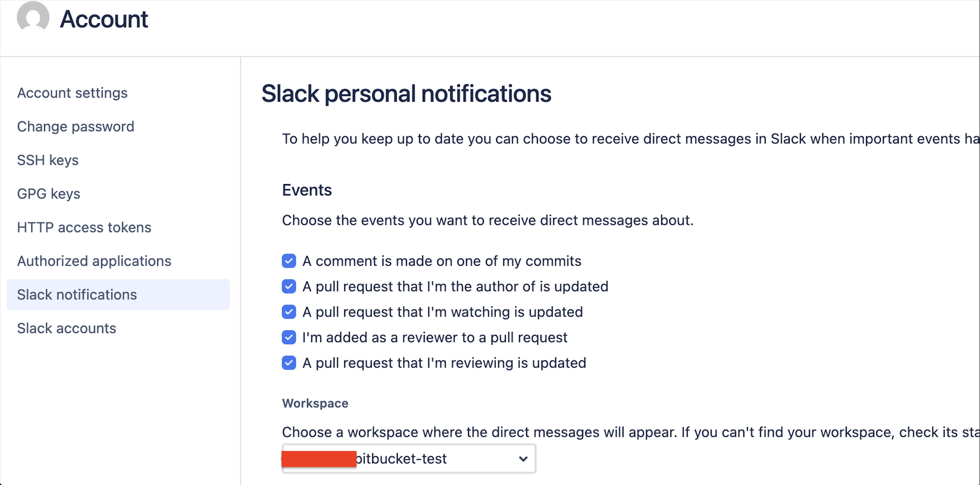
Task: Open the workspace dropdown showing bitbucket-test
Action: coord(409,458)
